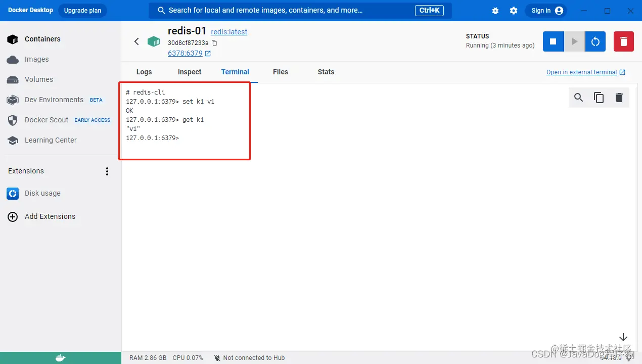Click the redis-01 container icon
The width and height of the screenshot is (642, 364).
tap(154, 41)
